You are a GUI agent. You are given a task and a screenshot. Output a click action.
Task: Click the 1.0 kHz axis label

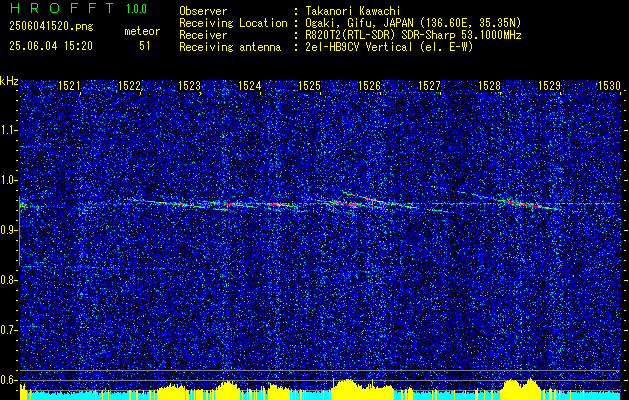[x=8, y=180]
